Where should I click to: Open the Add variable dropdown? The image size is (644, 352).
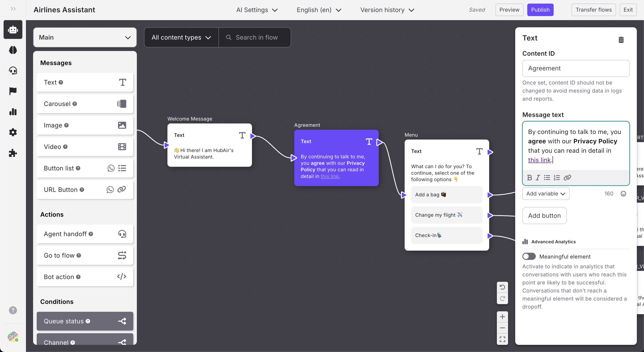[x=546, y=193]
